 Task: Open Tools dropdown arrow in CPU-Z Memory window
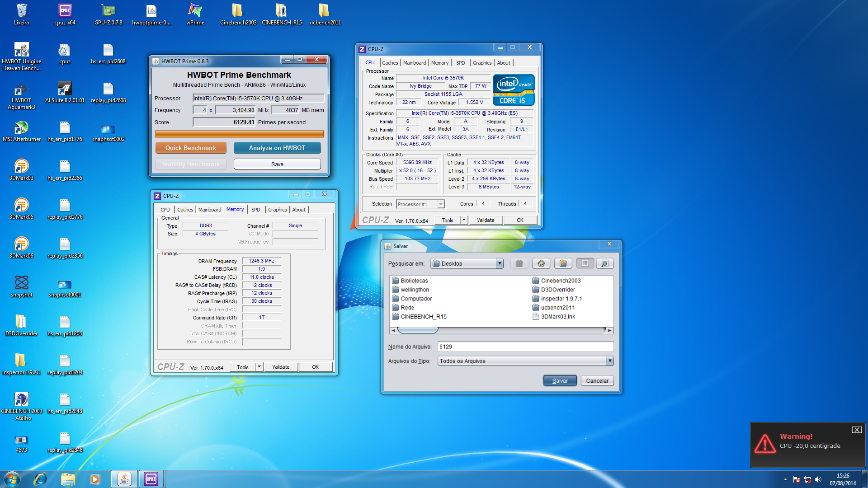(x=259, y=367)
